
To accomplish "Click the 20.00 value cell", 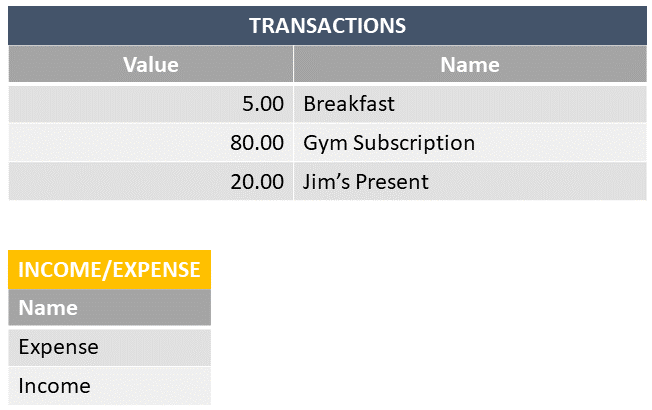I will pyautogui.click(x=257, y=182).
